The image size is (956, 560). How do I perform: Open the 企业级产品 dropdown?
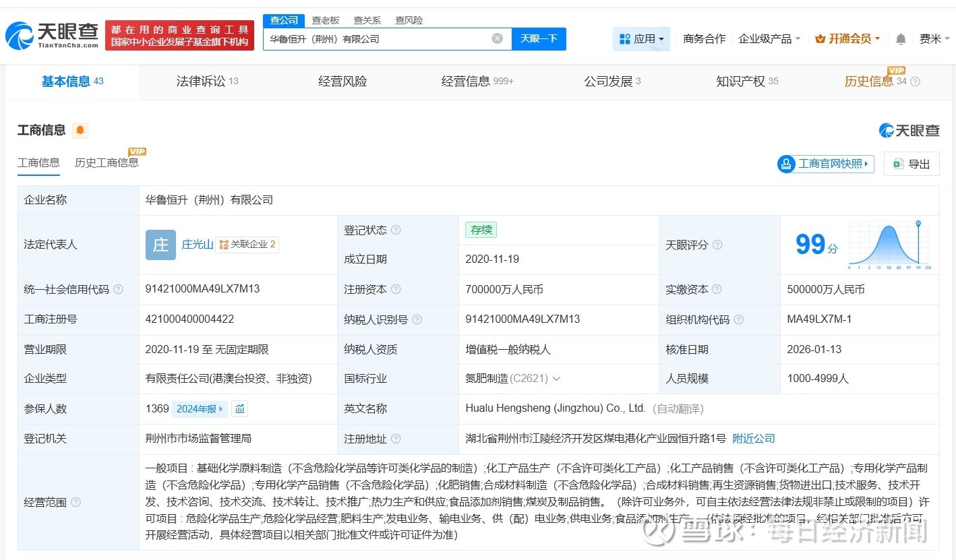(x=769, y=39)
